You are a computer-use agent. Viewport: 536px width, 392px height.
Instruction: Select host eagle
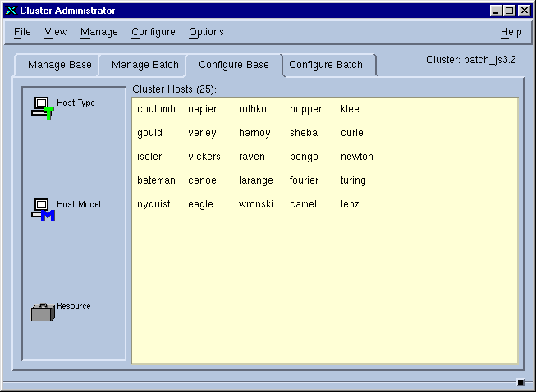(x=200, y=204)
